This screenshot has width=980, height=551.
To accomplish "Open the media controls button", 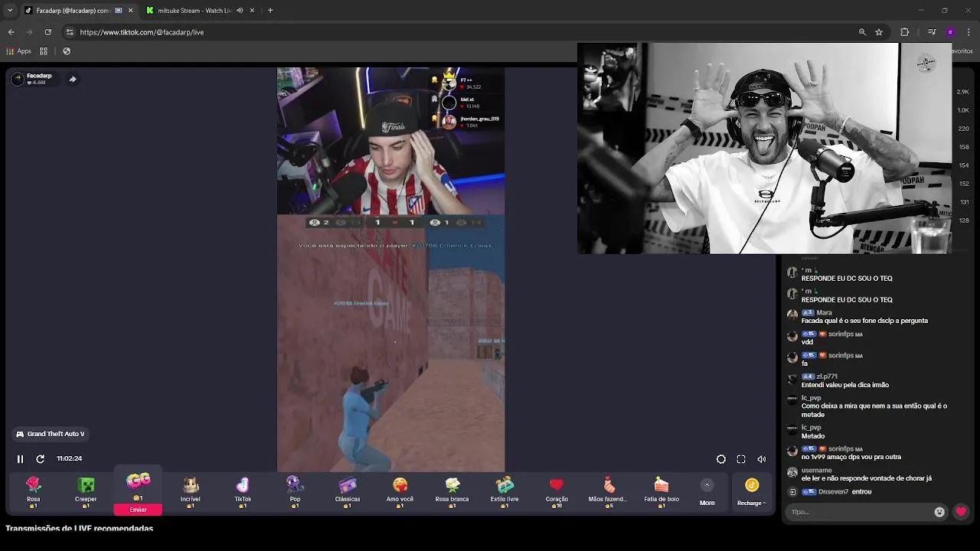I will point(932,32).
